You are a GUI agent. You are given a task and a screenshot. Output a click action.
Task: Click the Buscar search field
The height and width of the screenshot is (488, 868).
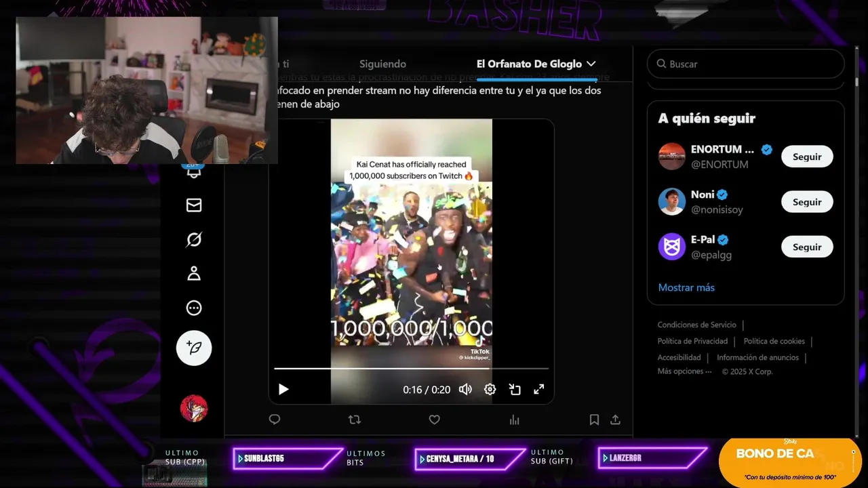click(745, 64)
